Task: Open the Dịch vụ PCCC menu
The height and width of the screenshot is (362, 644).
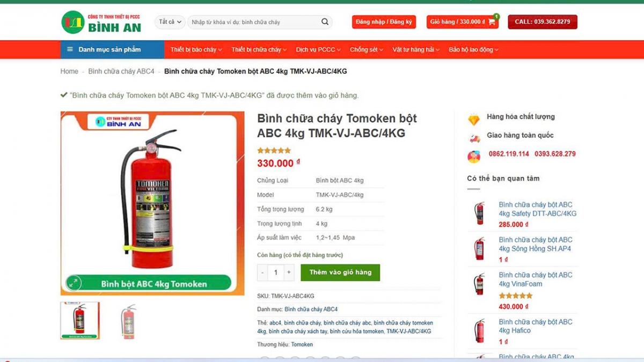Action: 318,49
